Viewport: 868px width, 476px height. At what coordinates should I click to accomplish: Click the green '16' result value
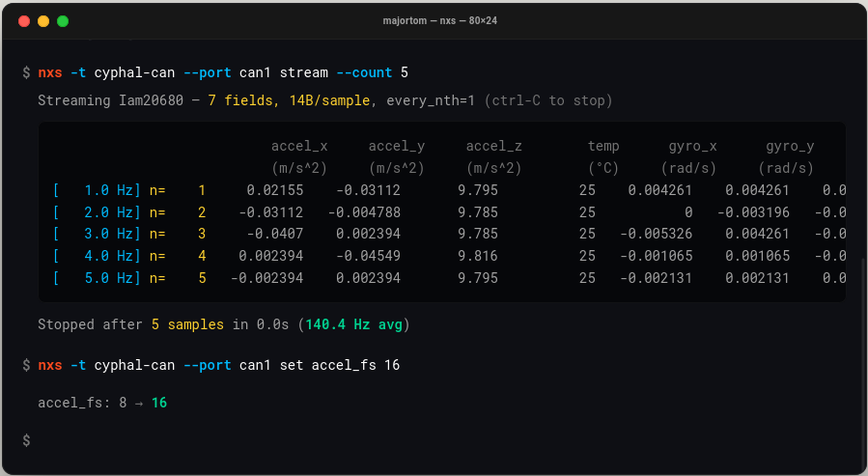tap(159, 403)
